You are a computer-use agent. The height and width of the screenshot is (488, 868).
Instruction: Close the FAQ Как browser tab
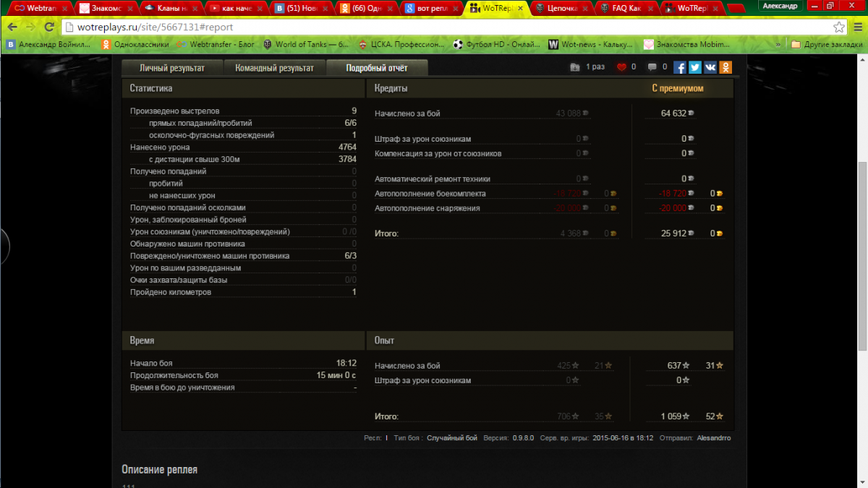coord(651,8)
